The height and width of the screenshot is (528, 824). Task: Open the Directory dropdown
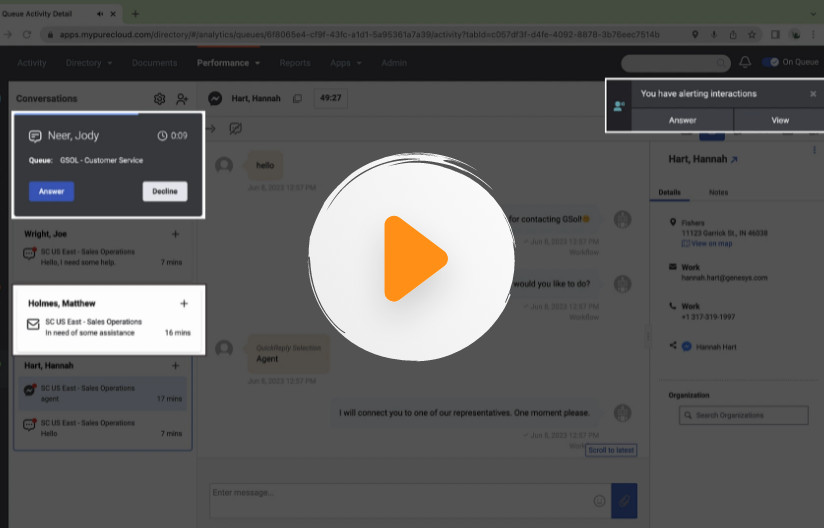tap(89, 63)
